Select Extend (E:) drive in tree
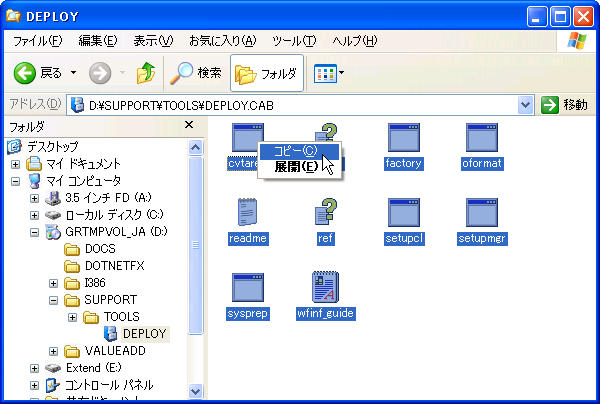Screen dimensions: 600x404 [94, 368]
